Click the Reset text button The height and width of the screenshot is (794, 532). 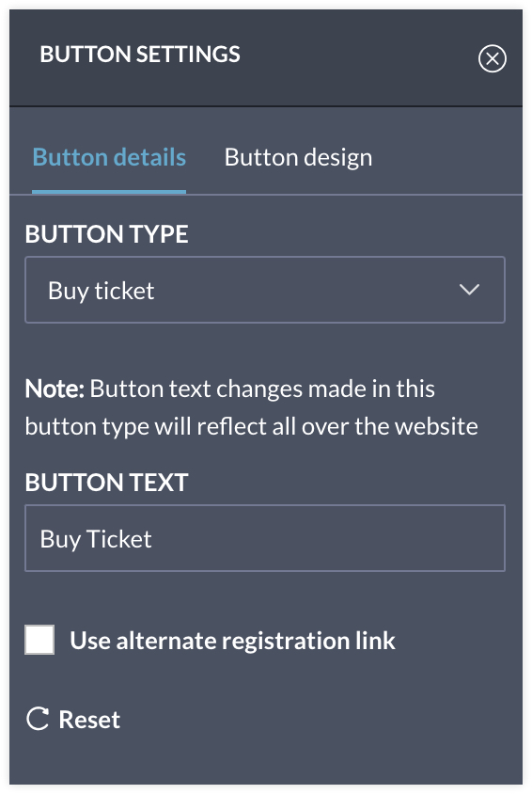tap(89, 720)
